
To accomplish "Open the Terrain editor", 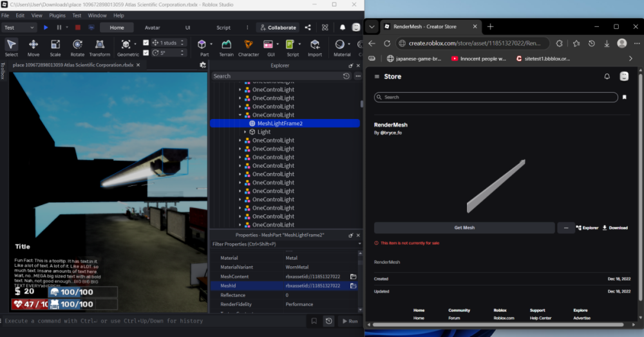I will coord(226,48).
